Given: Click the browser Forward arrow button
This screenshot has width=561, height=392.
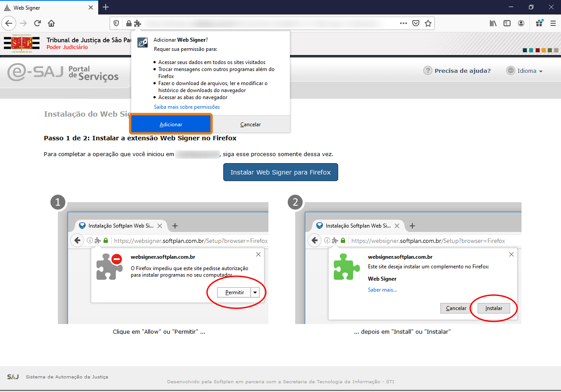Looking at the screenshot, I should pos(23,23).
